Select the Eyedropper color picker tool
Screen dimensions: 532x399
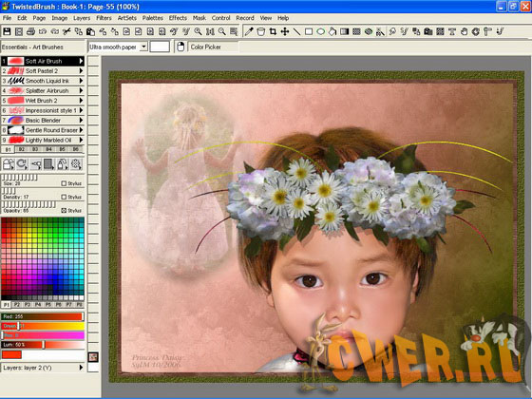tap(249, 32)
